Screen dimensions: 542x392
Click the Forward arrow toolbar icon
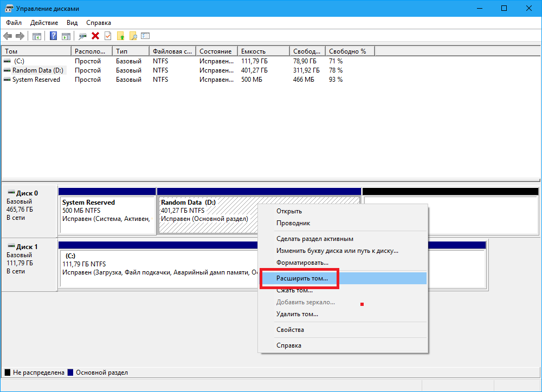tap(20, 36)
